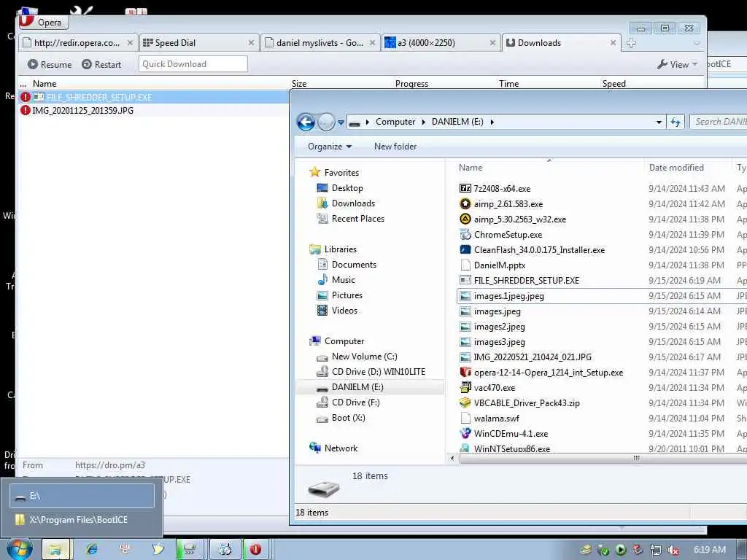Switch to the Speed Dial tab
Viewport: 747px width, 560px height.
pos(199,43)
